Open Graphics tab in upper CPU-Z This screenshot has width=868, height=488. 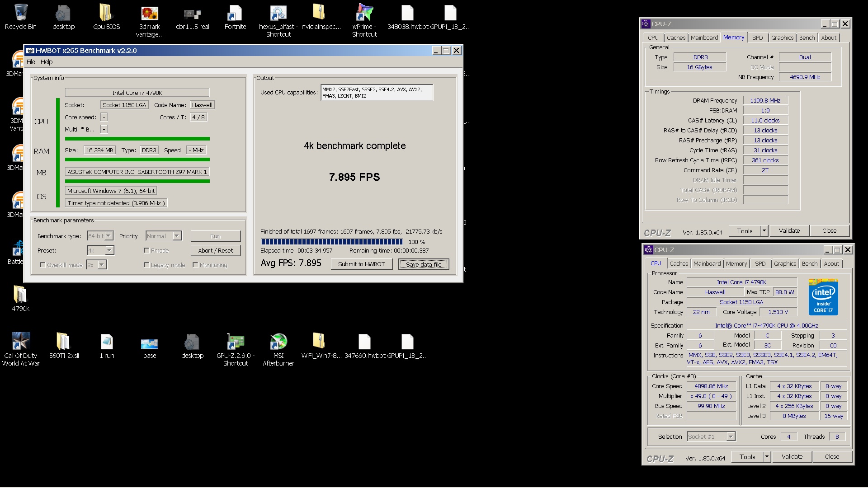tap(782, 38)
